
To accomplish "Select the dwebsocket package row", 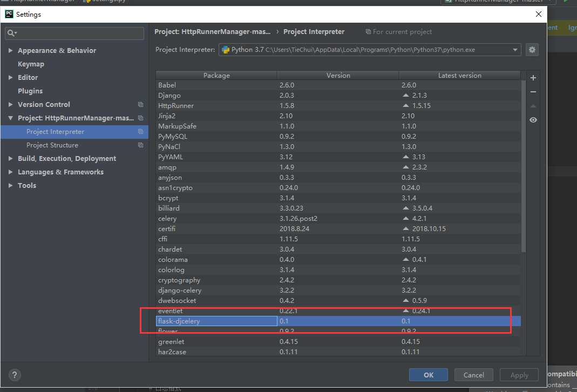I will click(338, 301).
